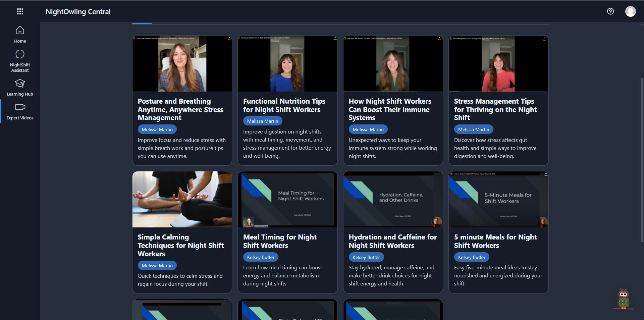Click title Simple Calming Techniques for Night Shift
This screenshot has width=644, height=320.
pyautogui.click(x=181, y=245)
